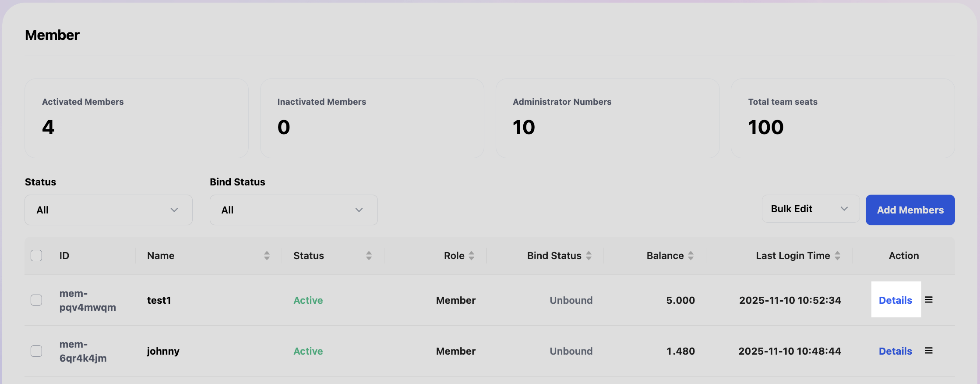Tick the select-all checkbox in table header

pos(36,256)
